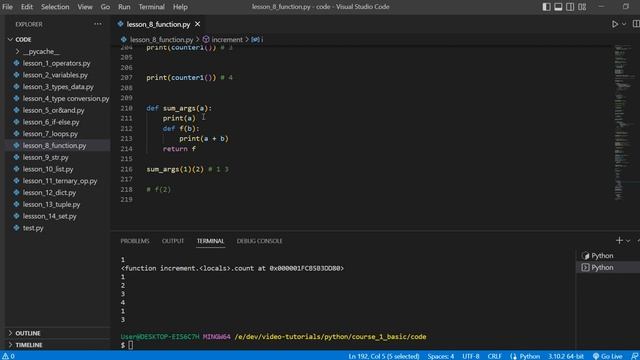Open lesson_2_variables.py in explorer
Screen dimensions: 640x360
click(57, 75)
